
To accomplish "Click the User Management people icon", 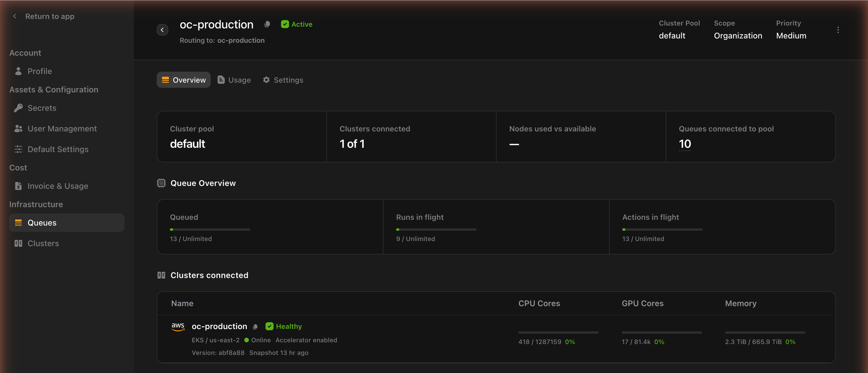I will (x=19, y=128).
